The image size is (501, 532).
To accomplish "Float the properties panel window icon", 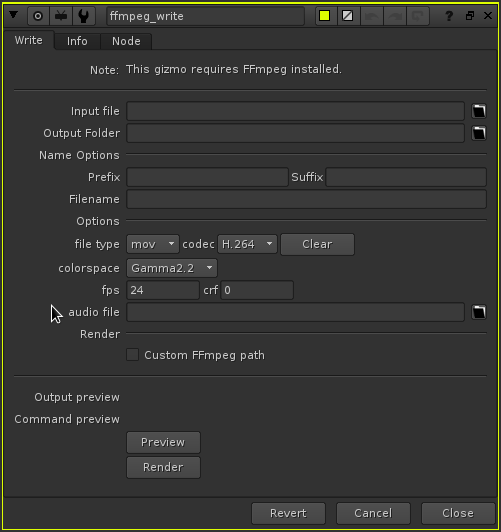I will [470, 16].
